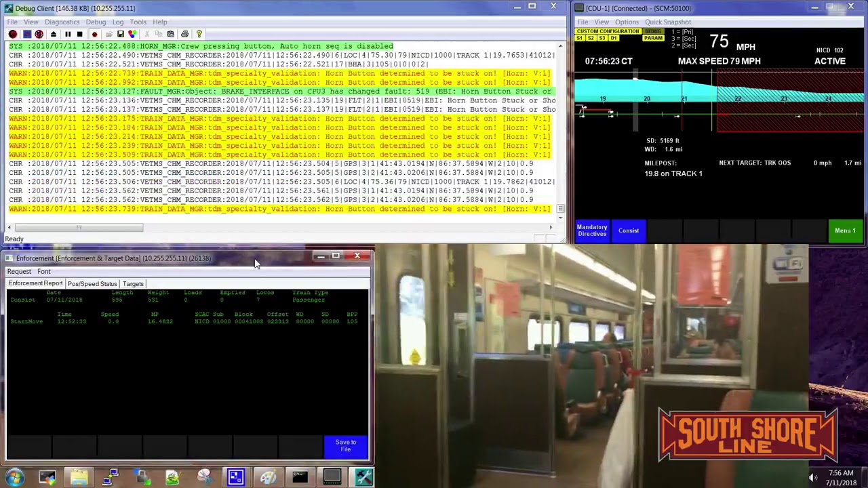
Task: Open the network computers taskbar icon
Action: tap(110, 477)
